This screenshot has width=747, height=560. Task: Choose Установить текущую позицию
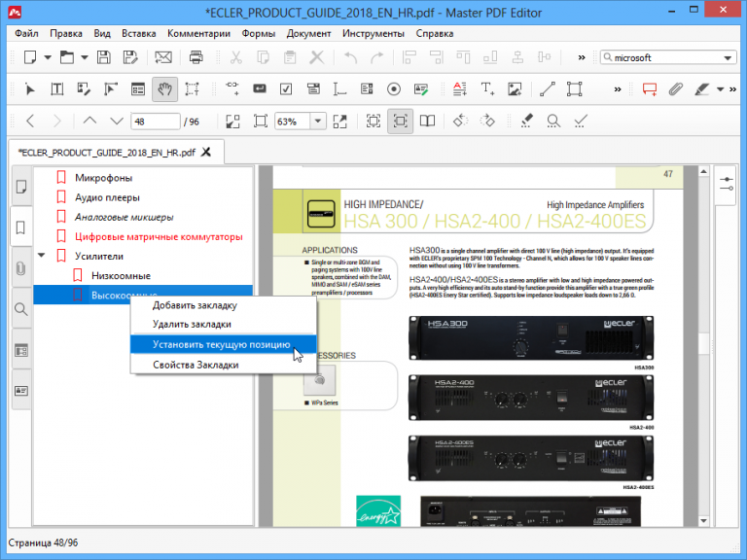click(x=223, y=344)
